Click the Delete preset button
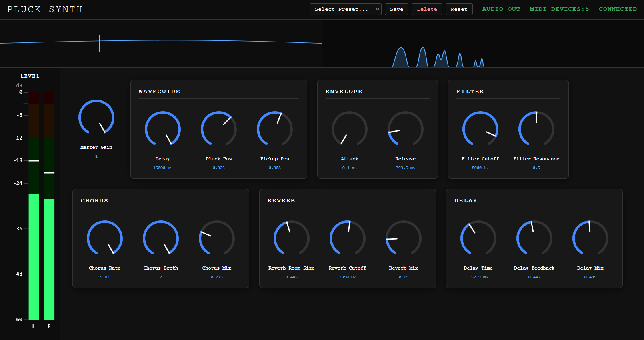The image size is (644, 340). (x=427, y=9)
